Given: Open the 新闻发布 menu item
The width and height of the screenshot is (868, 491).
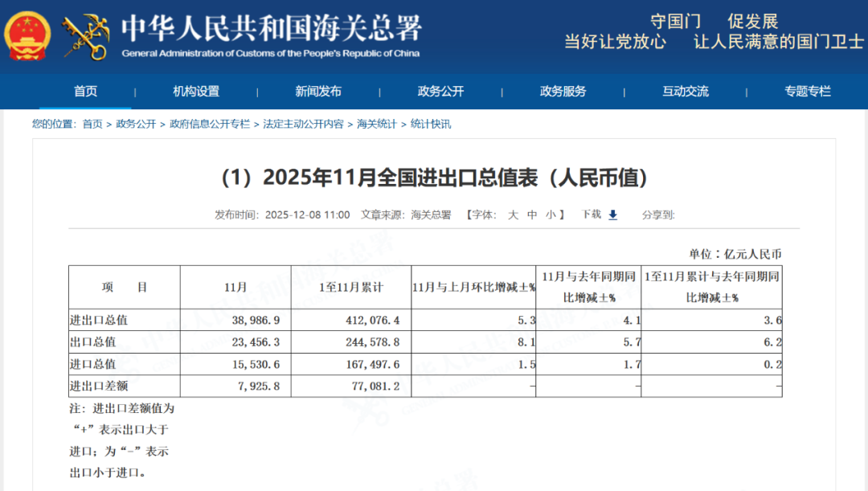Looking at the screenshot, I should click(317, 92).
